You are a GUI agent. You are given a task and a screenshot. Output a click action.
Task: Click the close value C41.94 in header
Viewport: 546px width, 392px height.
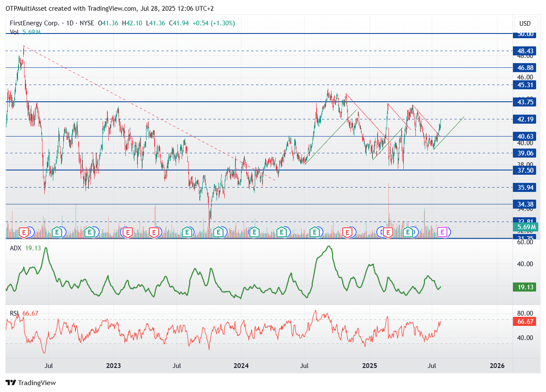[179, 23]
